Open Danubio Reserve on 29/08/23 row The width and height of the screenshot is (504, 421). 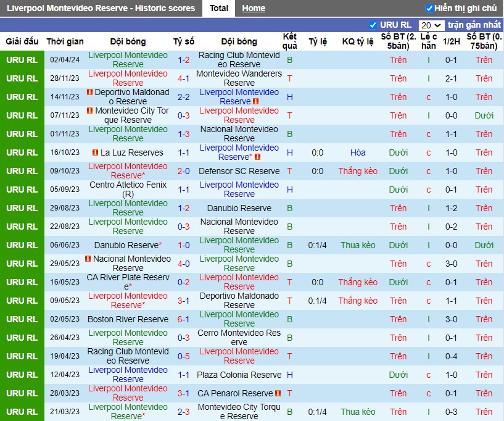click(x=239, y=208)
